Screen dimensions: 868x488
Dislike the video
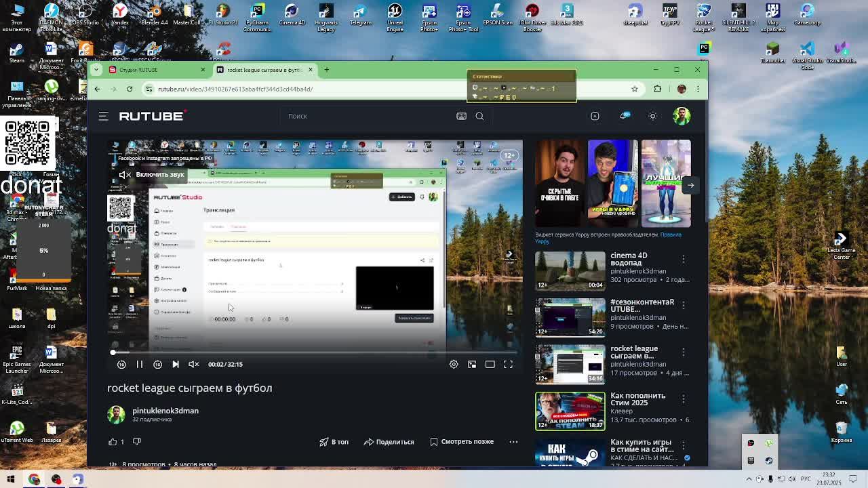pyautogui.click(x=136, y=441)
